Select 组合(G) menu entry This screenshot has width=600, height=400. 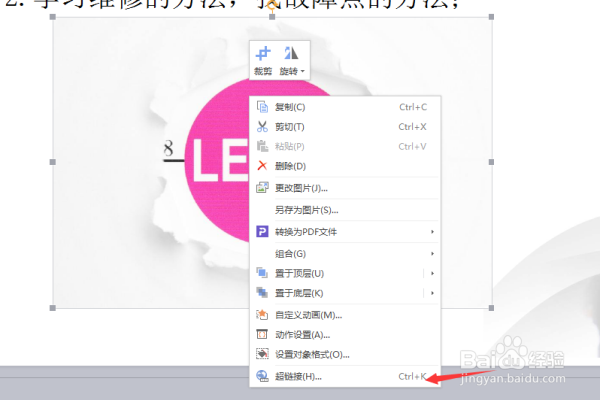click(x=345, y=253)
